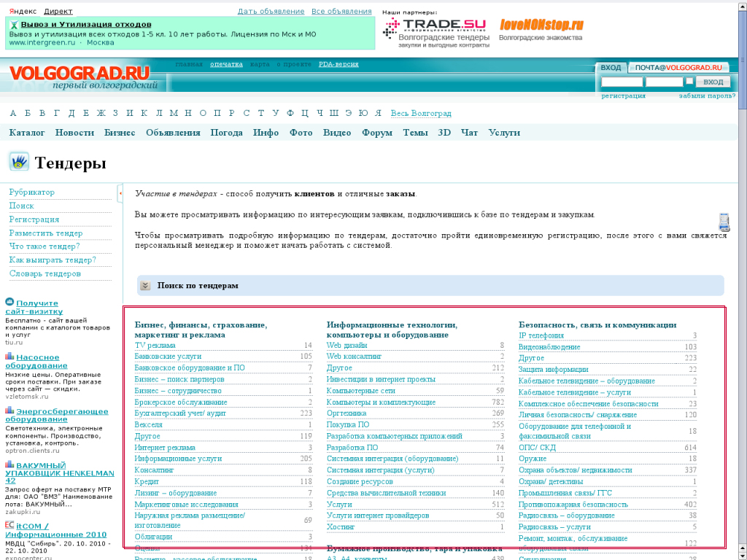This screenshot has height=560, width=747.
Task: Click icon beside Насосное оборудование ad
Action: pyautogui.click(x=9, y=357)
